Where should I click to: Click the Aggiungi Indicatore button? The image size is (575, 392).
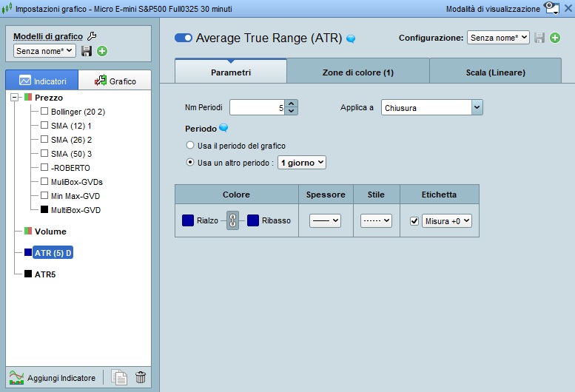pyautogui.click(x=52, y=378)
